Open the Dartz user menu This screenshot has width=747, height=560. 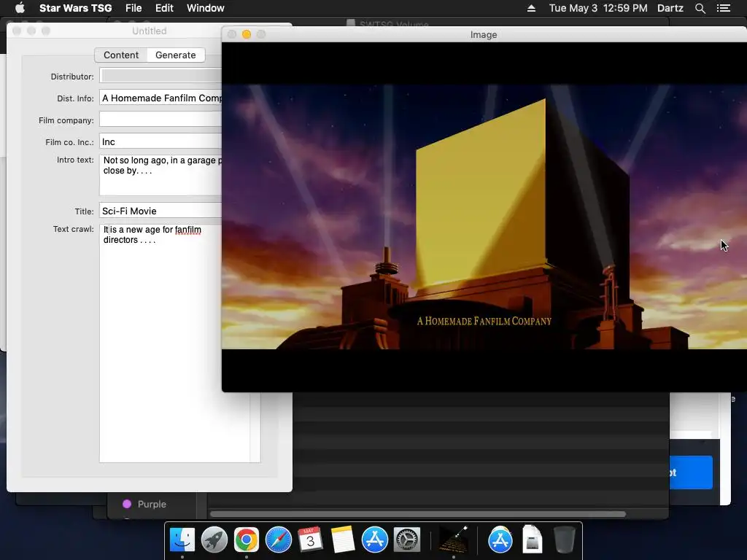coord(670,8)
